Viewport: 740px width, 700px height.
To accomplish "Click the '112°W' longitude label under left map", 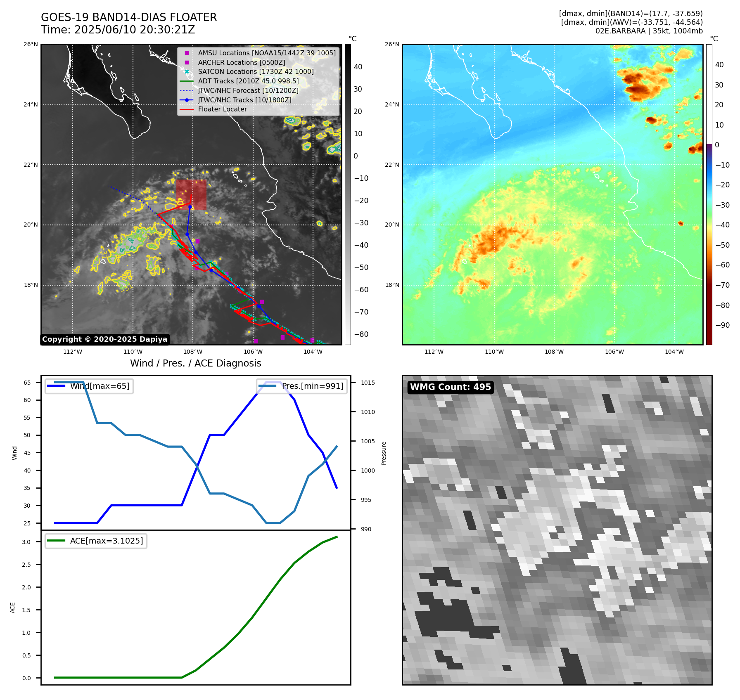I will [x=73, y=352].
